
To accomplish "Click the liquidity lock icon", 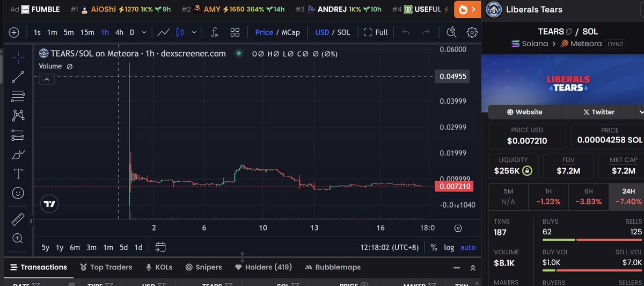I will coord(528,171).
